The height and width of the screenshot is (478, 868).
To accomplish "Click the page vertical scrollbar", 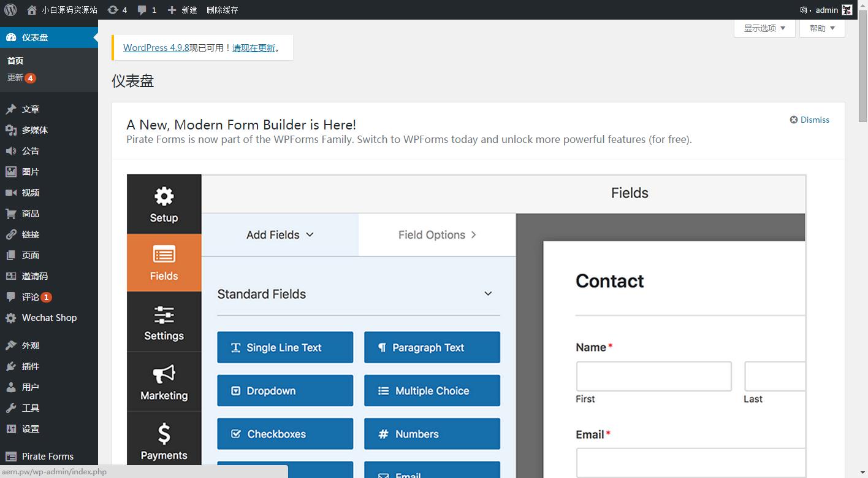I will coord(862,245).
